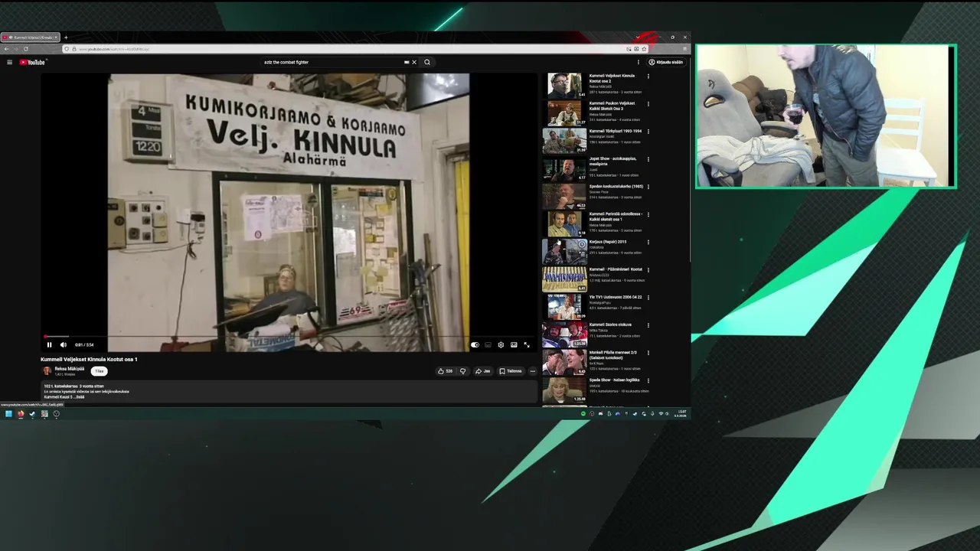Open the 'Kummeli Stories elokuva' thumbnail
The width and height of the screenshot is (980, 551).
click(x=564, y=334)
